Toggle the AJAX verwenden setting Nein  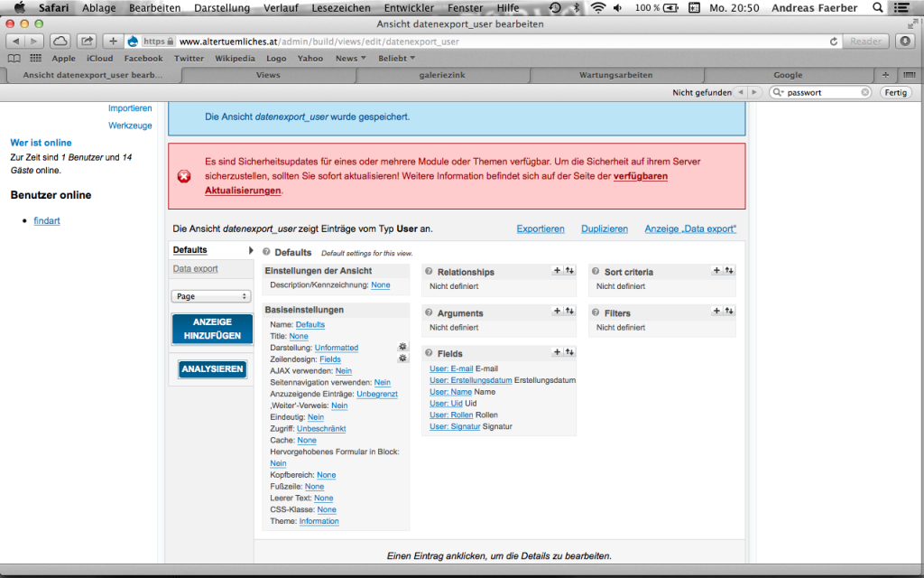343,371
